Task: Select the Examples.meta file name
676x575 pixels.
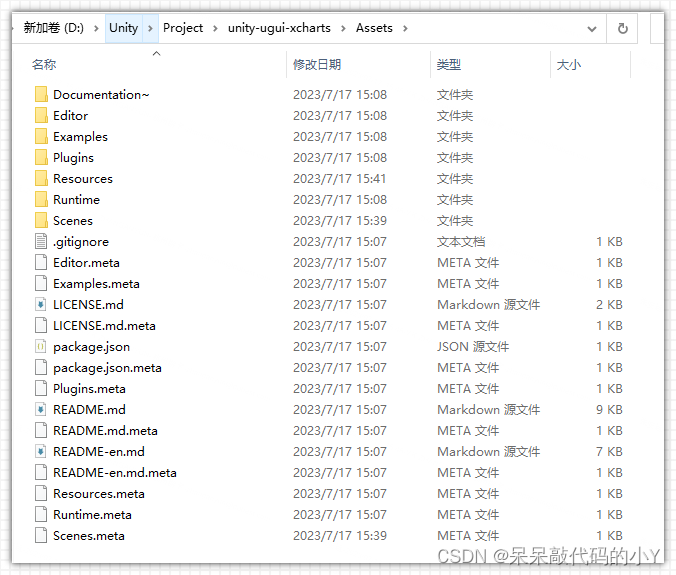Action: pyautogui.click(x=96, y=284)
